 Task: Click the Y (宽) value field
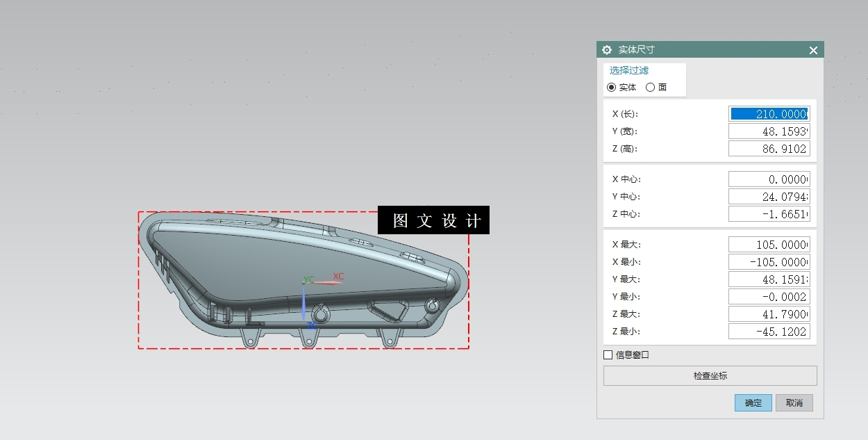pyautogui.click(x=769, y=131)
